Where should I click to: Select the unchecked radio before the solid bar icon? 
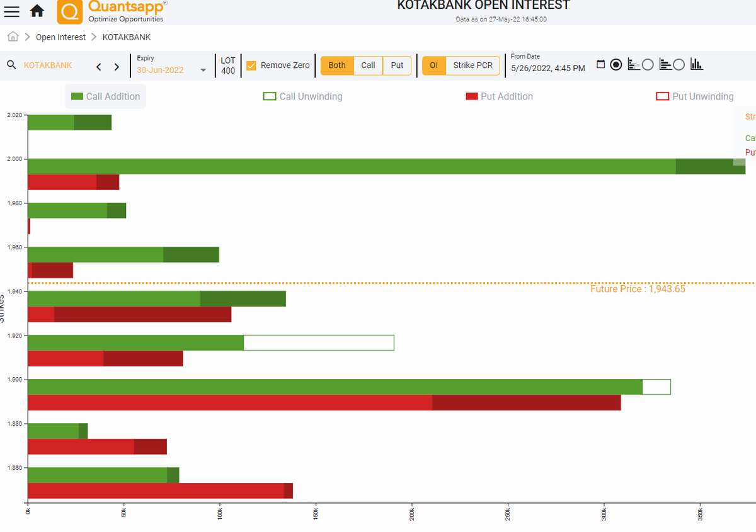pos(648,64)
